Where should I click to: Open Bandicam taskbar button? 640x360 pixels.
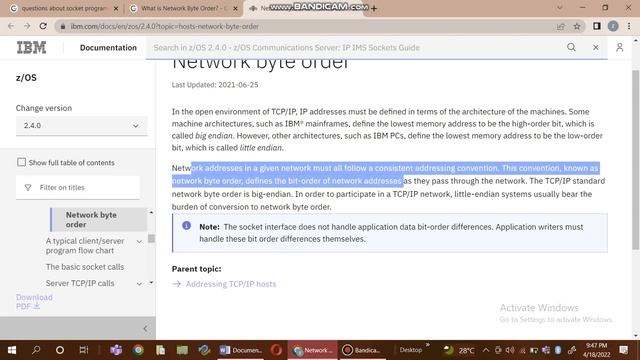click(362, 350)
